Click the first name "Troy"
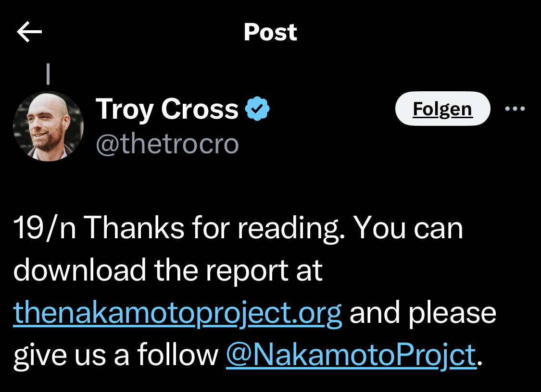541x392 pixels. [x=126, y=109]
